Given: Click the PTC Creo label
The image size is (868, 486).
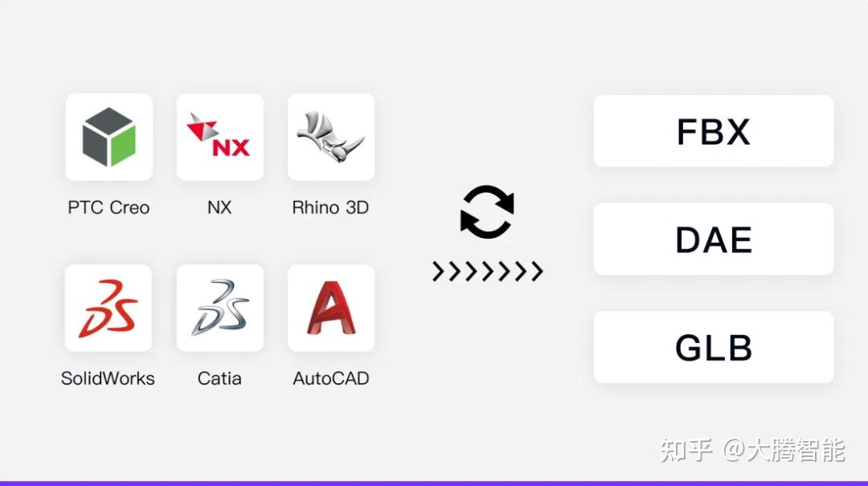Looking at the screenshot, I should pyautogui.click(x=108, y=207).
